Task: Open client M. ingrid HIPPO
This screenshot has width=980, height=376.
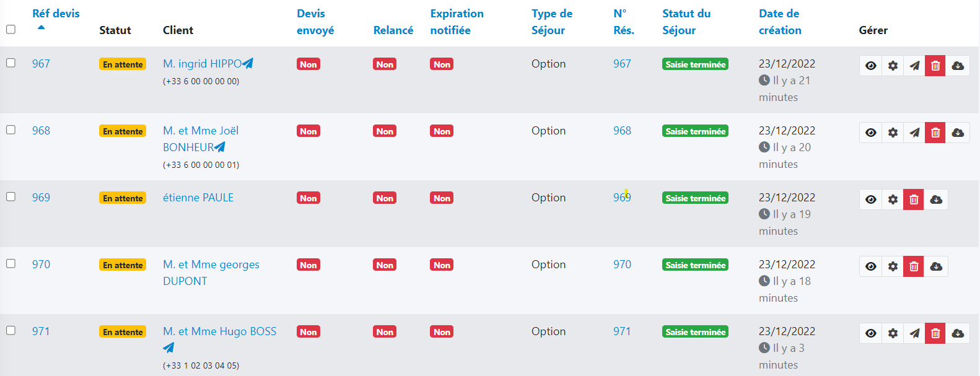Action: click(202, 64)
